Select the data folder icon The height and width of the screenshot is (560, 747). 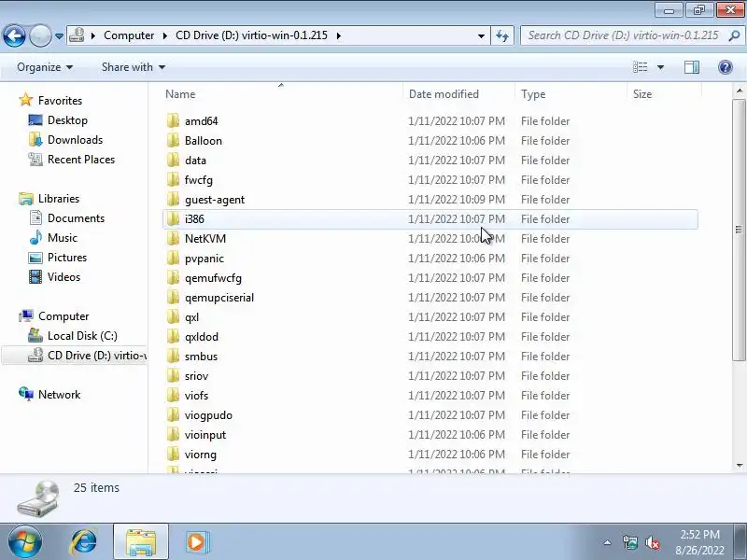173,160
